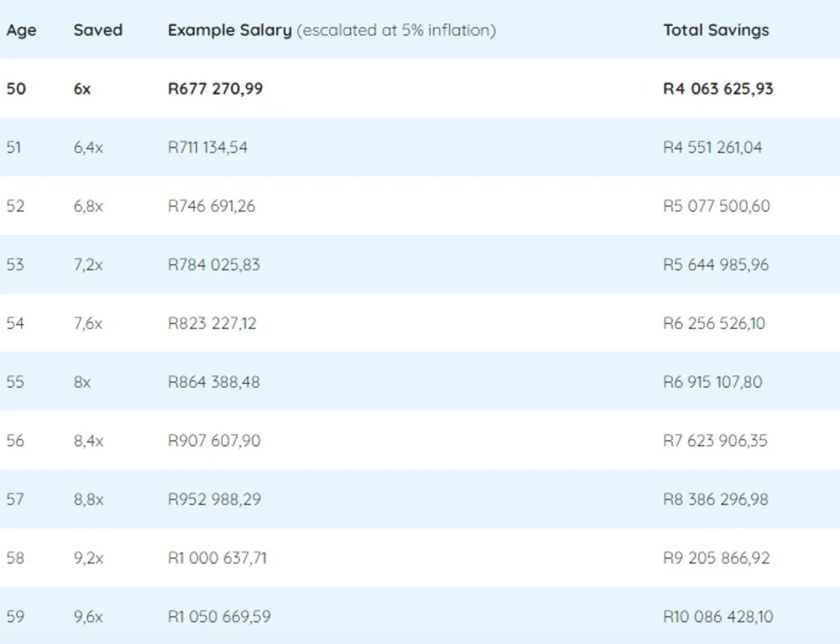This screenshot has height=644, width=840.
Task: Select salary R1 000 637,71
Action: (x=217, y=558)
